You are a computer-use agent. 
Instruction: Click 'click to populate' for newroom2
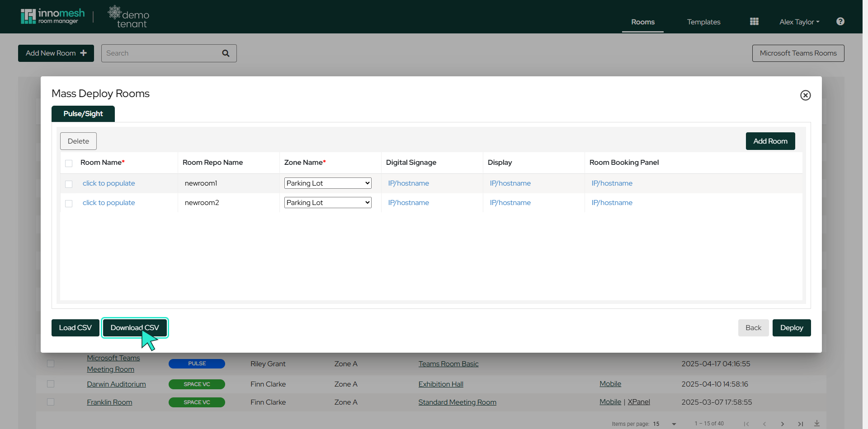(x=109, y=203)
